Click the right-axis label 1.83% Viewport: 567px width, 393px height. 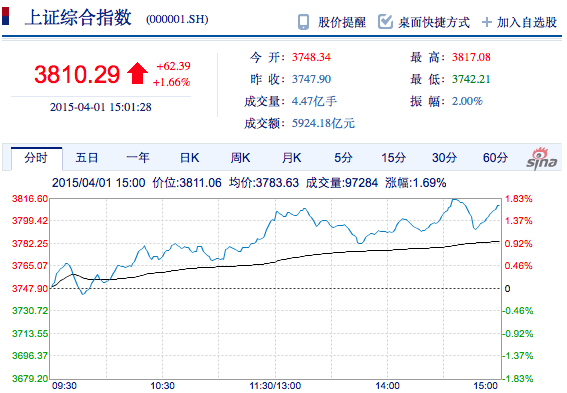coord(519,199)
